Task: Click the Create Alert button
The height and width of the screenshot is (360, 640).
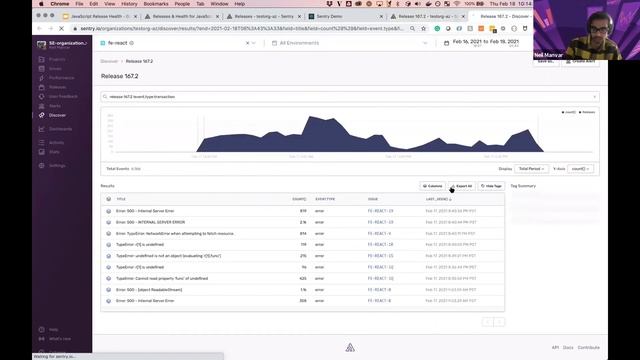Action: (x=580, y=61)
